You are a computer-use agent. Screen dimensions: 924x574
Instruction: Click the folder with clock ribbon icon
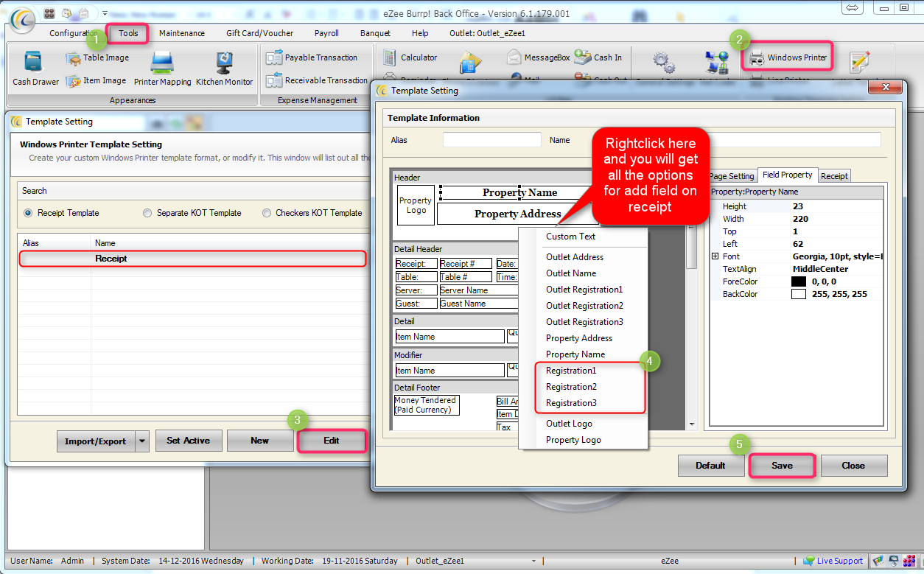pyautogui.click(x=472, y=63)
